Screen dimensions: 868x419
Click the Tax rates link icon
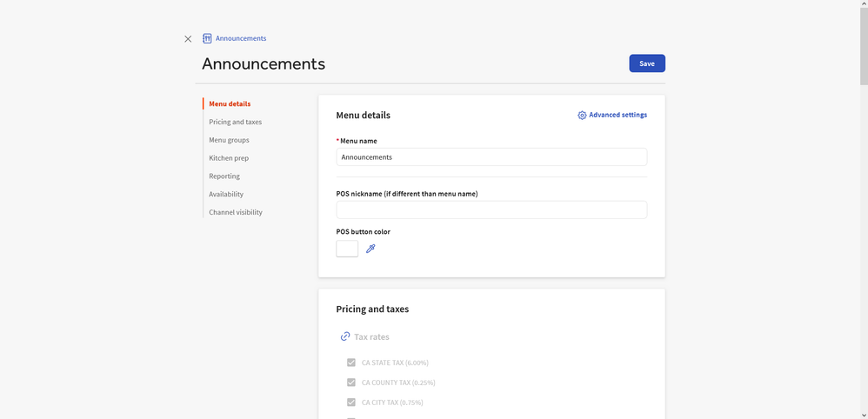coord(345,336)
